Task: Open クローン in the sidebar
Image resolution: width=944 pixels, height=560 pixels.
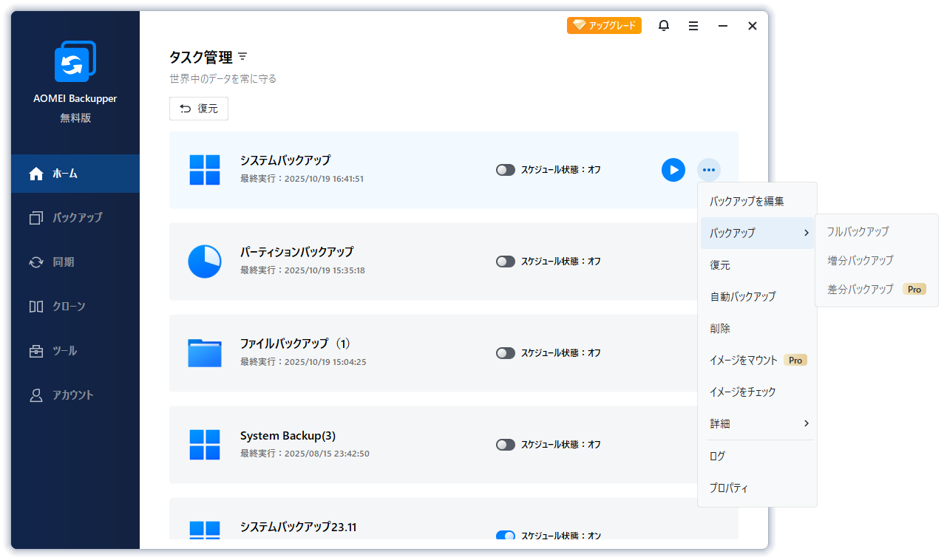Action: point(75,307)
